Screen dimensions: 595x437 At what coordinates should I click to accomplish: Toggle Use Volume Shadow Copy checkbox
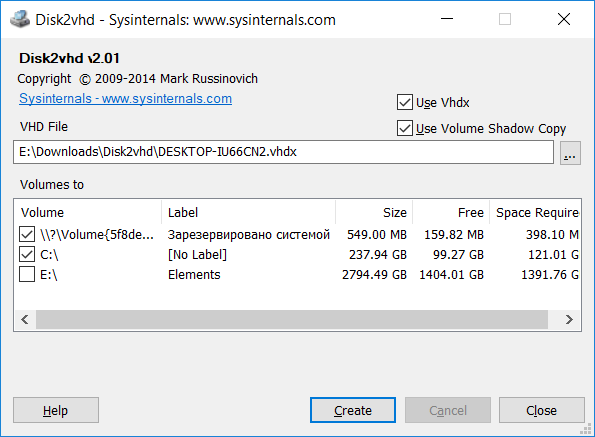click(x=405, y=128)
